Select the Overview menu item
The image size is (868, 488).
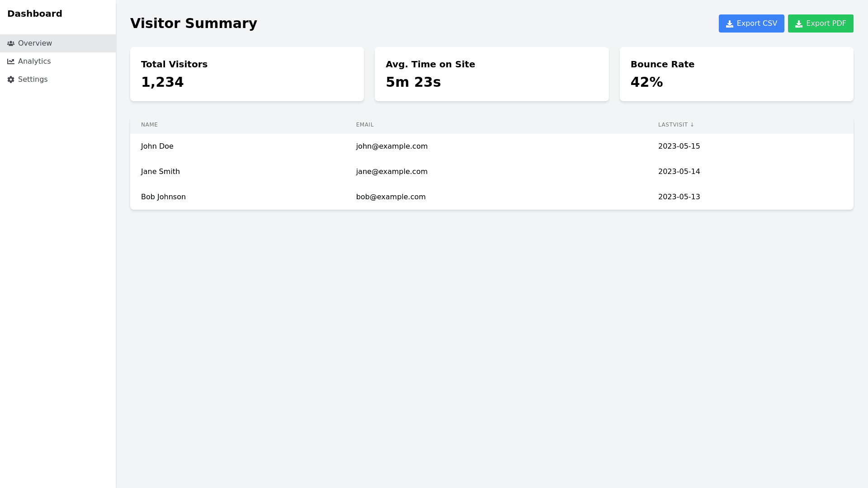[x=35, y=43]
